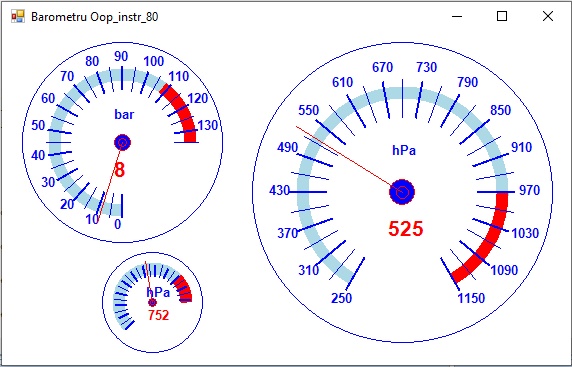Click the 752 reading on small gauge
Image resolution: width=572 pixels, height=367 pixels.
pos(159,315)
